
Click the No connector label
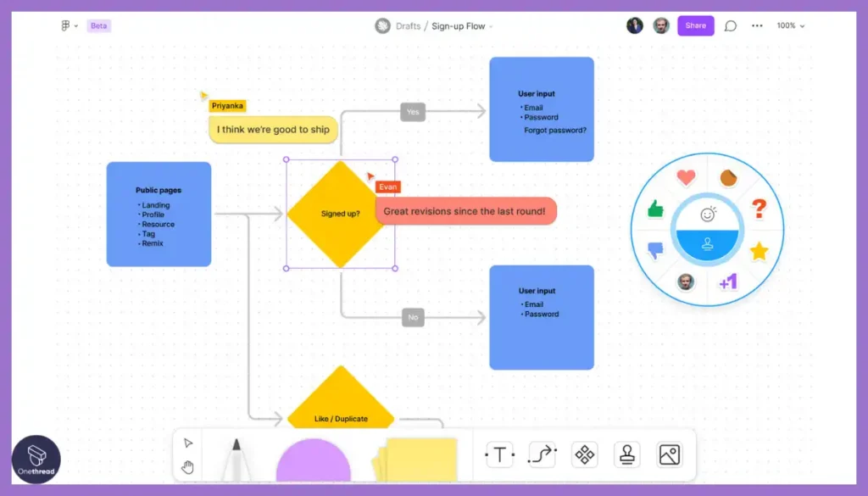pos(413,317)
